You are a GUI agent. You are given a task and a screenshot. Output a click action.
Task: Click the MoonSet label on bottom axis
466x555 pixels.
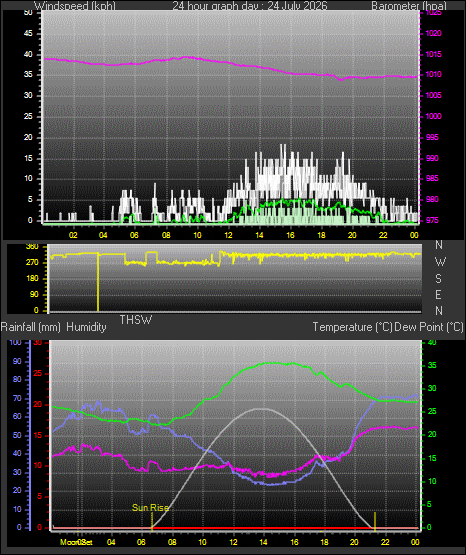point(76,542)
